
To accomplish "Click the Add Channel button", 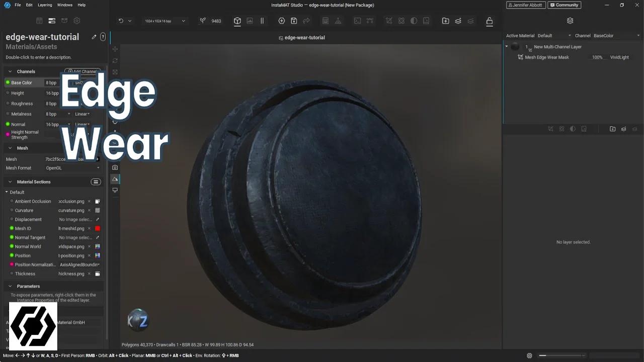I will coord(82,71).
